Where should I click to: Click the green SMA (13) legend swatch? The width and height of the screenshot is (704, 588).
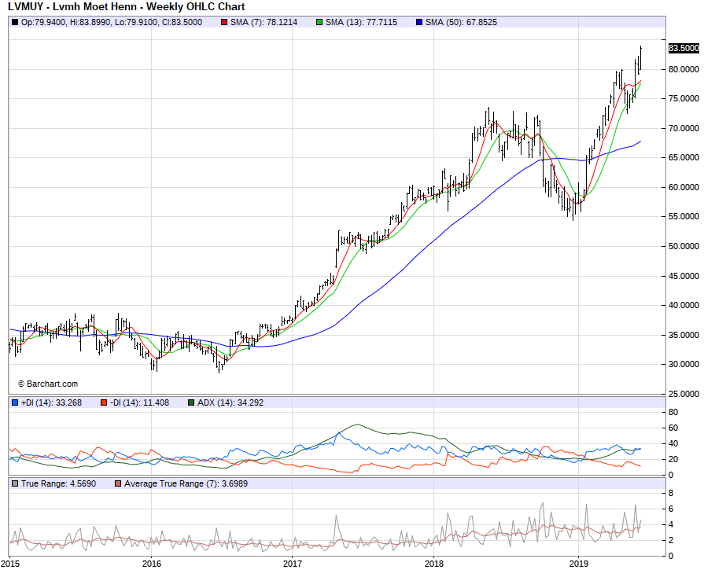coord(319,22)
